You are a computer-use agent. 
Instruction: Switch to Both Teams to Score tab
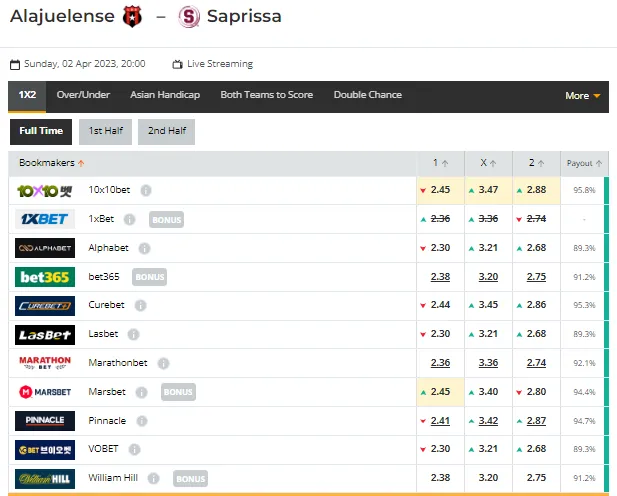pyautogui.click(x=266, y=95)
